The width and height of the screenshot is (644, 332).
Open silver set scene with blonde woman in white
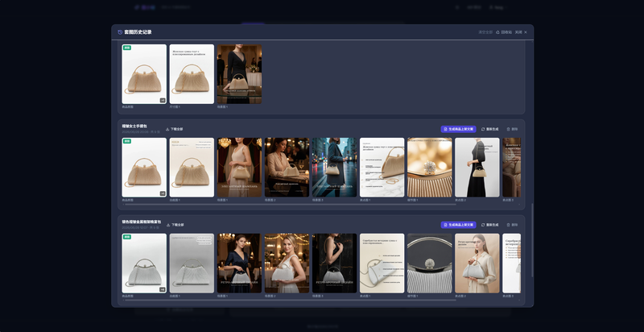click(x=287, y=263)
